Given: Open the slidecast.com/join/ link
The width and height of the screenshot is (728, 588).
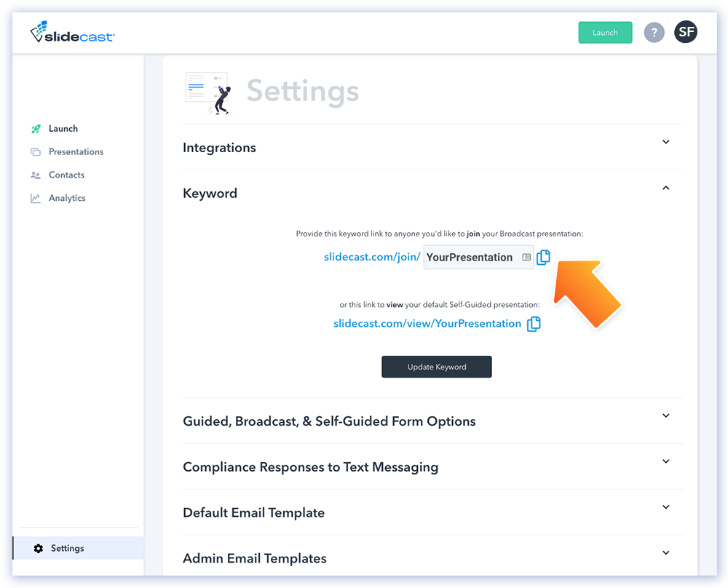Looking at the screenshot, I should click(372, 257).
